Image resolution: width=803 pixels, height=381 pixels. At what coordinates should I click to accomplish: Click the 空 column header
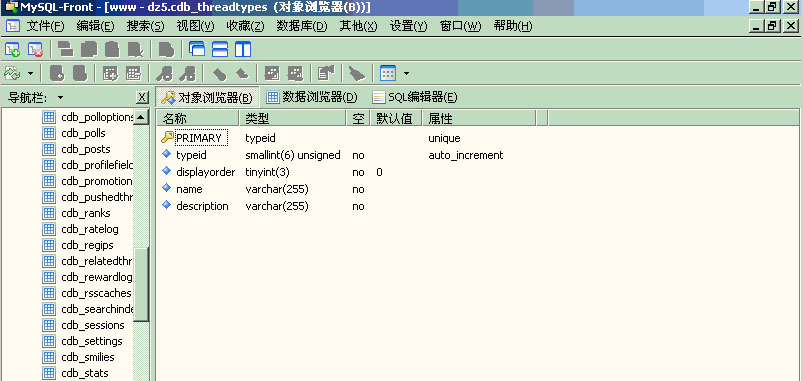point(358,119)
